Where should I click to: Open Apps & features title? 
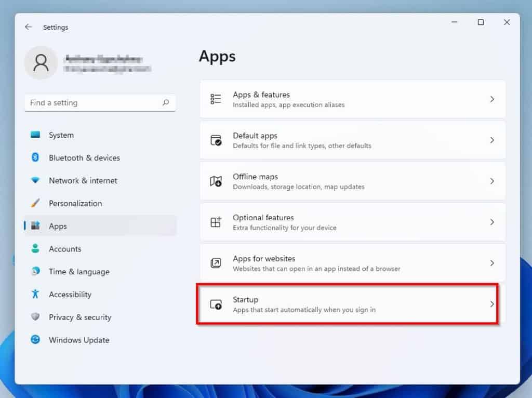coord(261,95)
